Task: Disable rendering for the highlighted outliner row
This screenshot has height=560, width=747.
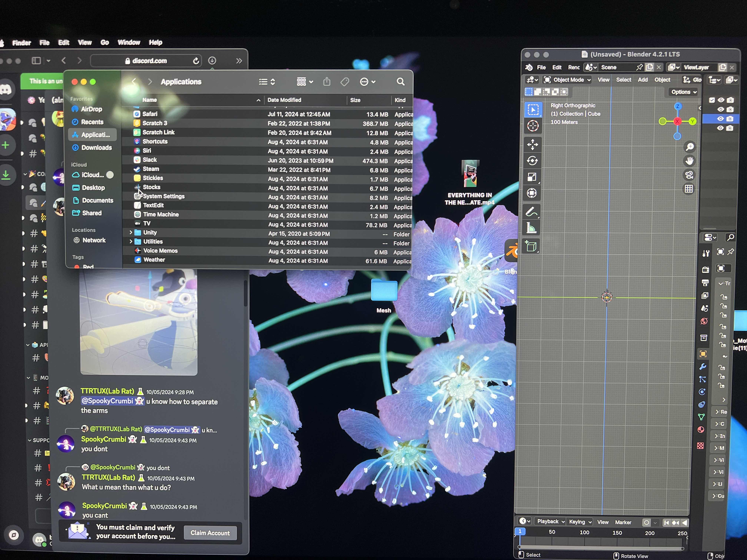Action: [730, 119]
